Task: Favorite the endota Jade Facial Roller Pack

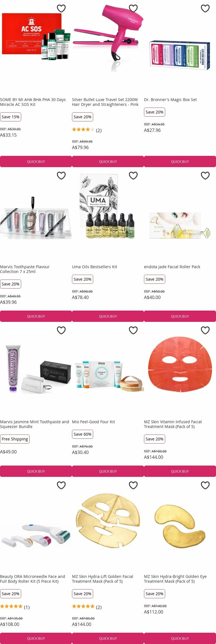Action: coord(205,176)
